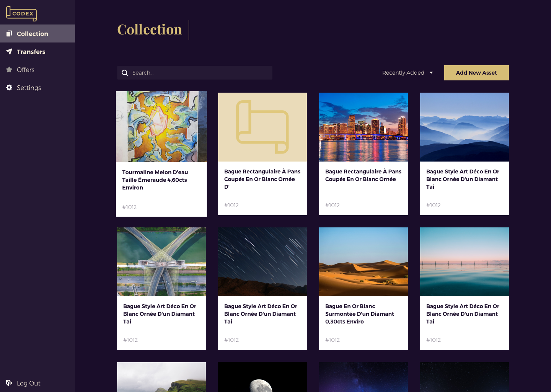Expand the Recently Added sort arrow
Image resolution: width=551 pixels, height=392 pixels.
[431, 73]
